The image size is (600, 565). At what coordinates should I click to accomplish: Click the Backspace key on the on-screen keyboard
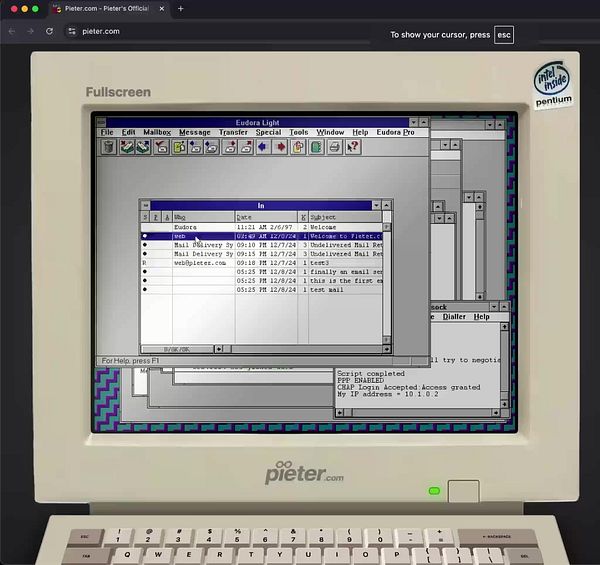tap(496, 537)
